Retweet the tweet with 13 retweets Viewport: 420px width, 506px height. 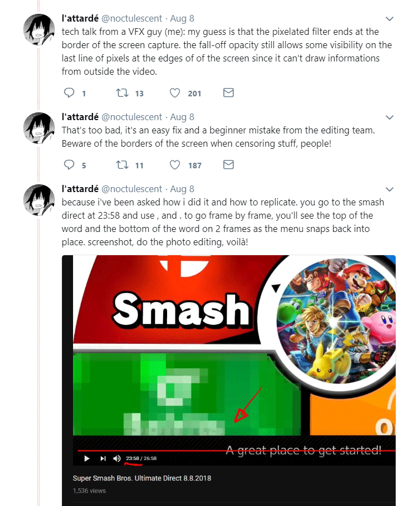[122, 93]
